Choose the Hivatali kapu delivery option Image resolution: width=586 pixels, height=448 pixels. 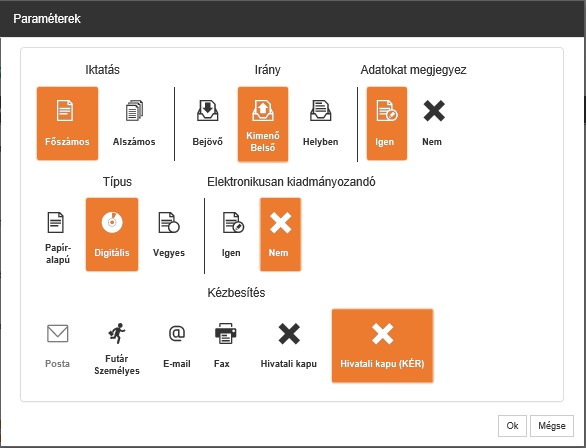pyautogui.click(x=289, y=346)
